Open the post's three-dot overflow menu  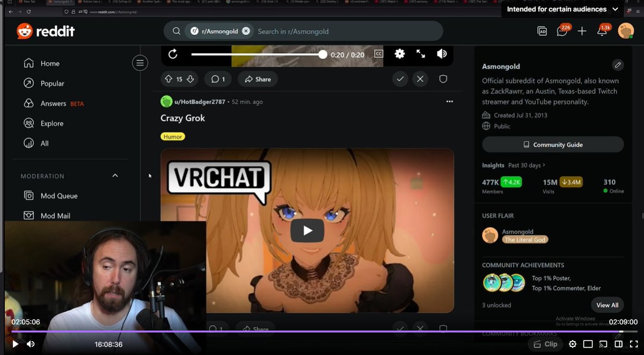(450, 101)
